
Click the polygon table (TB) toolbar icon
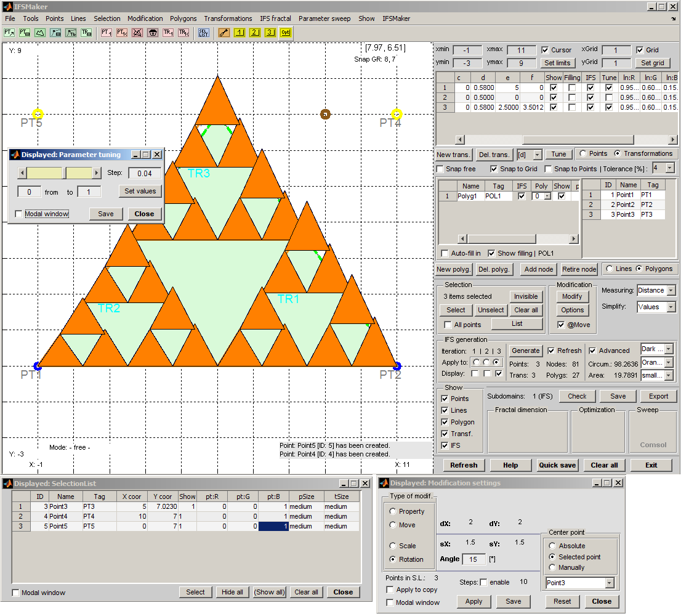71,33
